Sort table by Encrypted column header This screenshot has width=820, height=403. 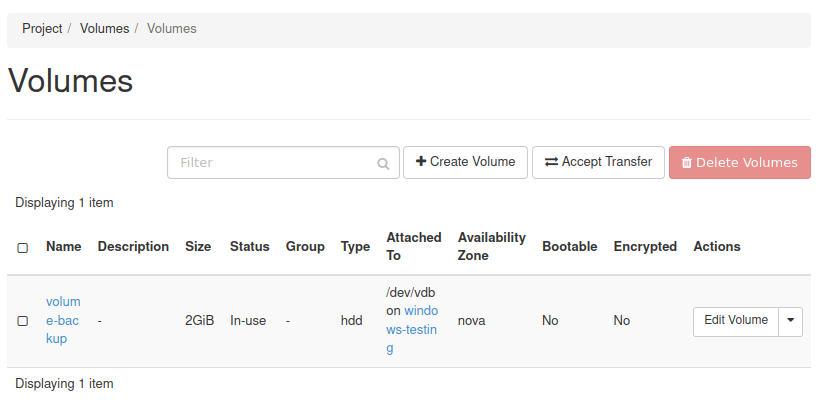click(x=645, y=247)
